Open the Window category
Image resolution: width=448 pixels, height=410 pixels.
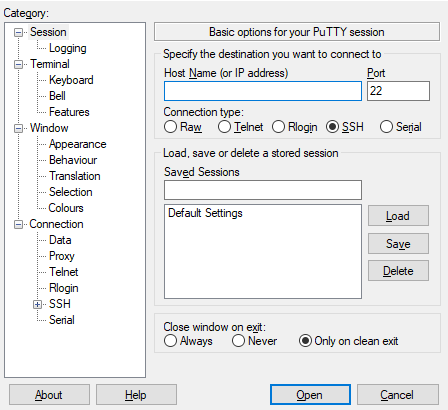coord(49,128)
